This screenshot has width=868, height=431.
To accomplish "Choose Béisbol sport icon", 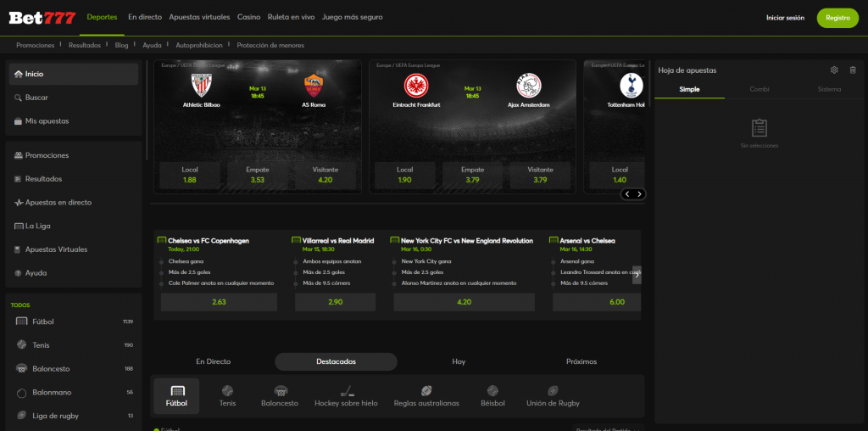I will pos(492,396).
